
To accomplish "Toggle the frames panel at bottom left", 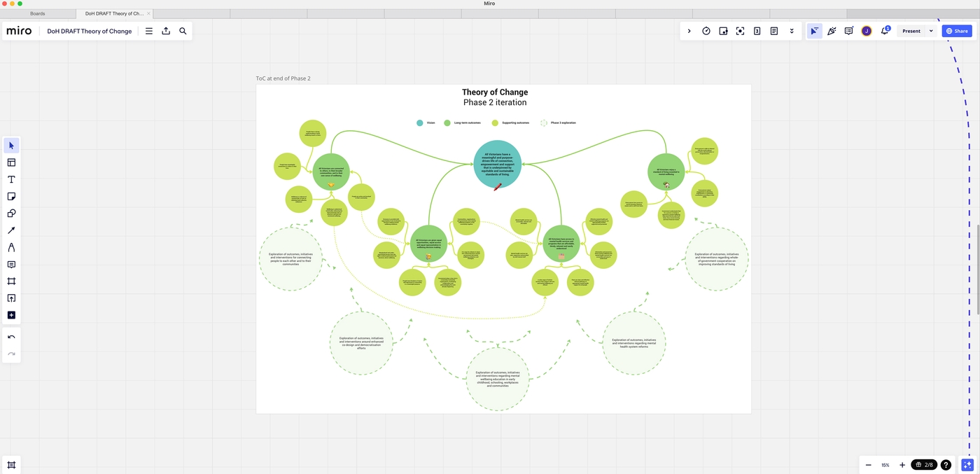I will click(11, 465).
